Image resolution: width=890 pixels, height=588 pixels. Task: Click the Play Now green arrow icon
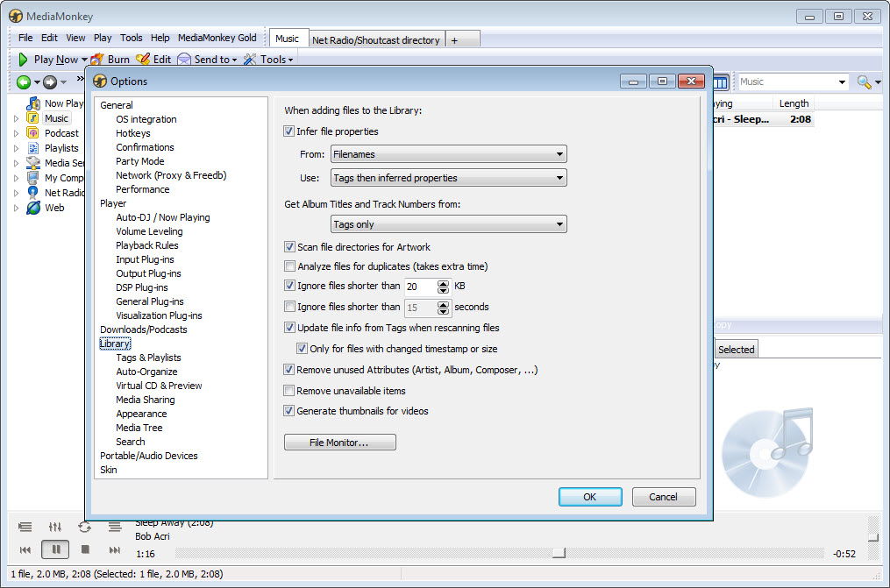pos(23,60)
